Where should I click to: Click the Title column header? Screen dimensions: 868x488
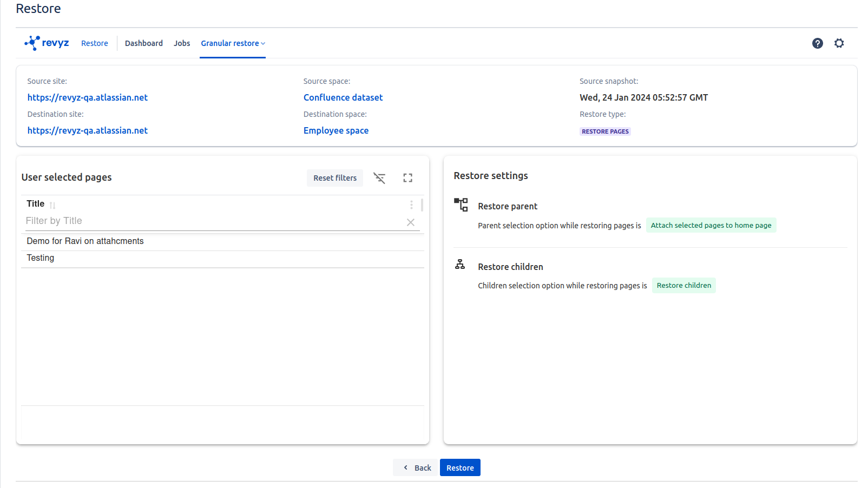(x=36, y=204)
